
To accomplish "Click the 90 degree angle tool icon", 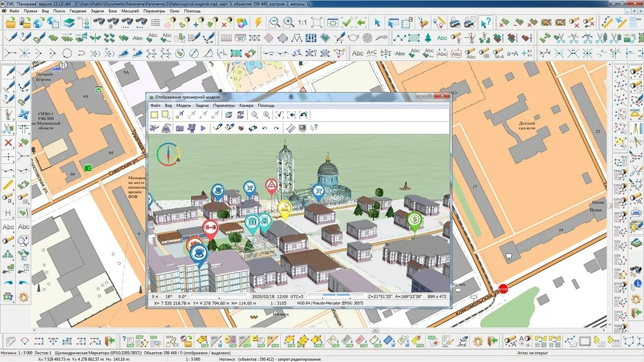I will 241,38.
